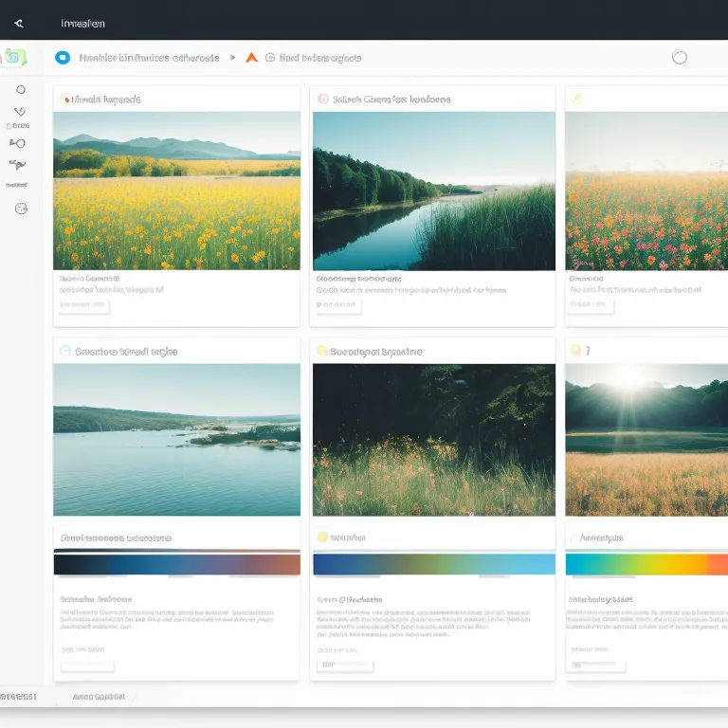The height and width of the screenshot is (728, 728).
Task: Expand the section header above the dark-blue gradient
Action: click(116, 537)
